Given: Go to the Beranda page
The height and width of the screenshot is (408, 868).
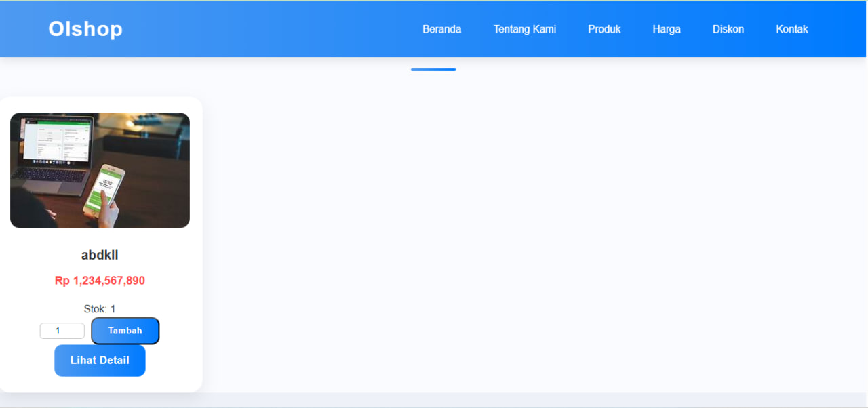Looking at the screenshot, I should coord(441,29).
